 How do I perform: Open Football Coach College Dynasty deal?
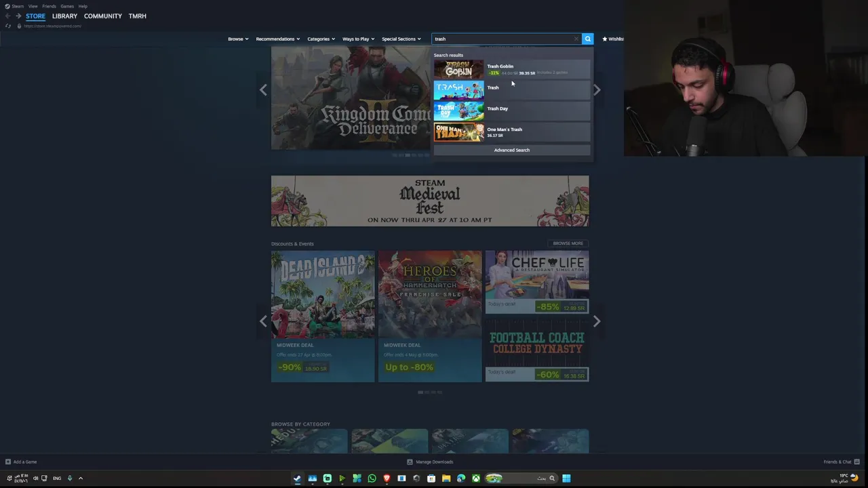click(x=537, y=350)
